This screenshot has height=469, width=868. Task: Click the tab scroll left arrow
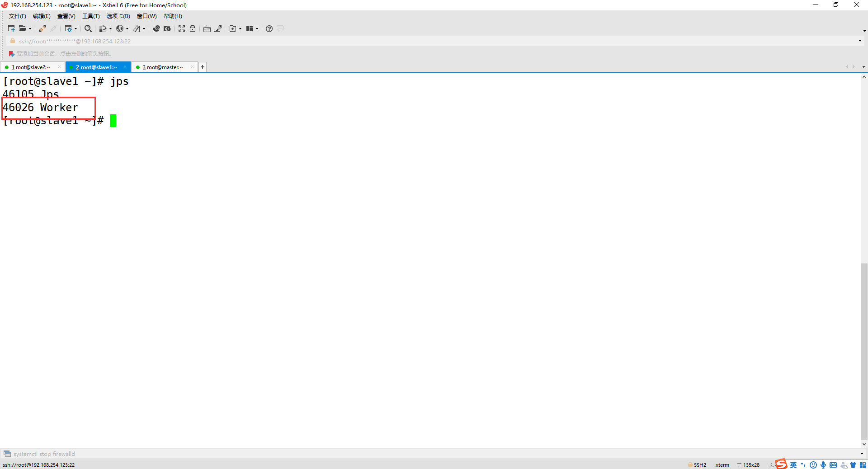[847, 67]
